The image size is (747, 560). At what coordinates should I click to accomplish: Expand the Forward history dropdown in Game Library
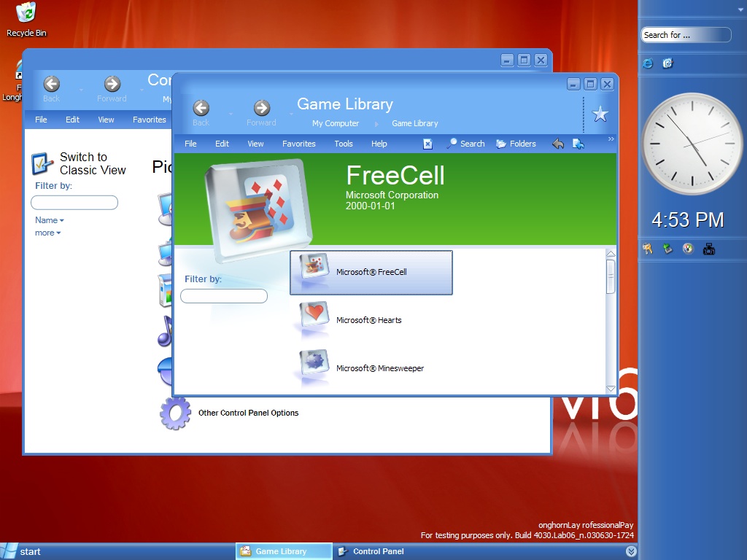[292, 114]
